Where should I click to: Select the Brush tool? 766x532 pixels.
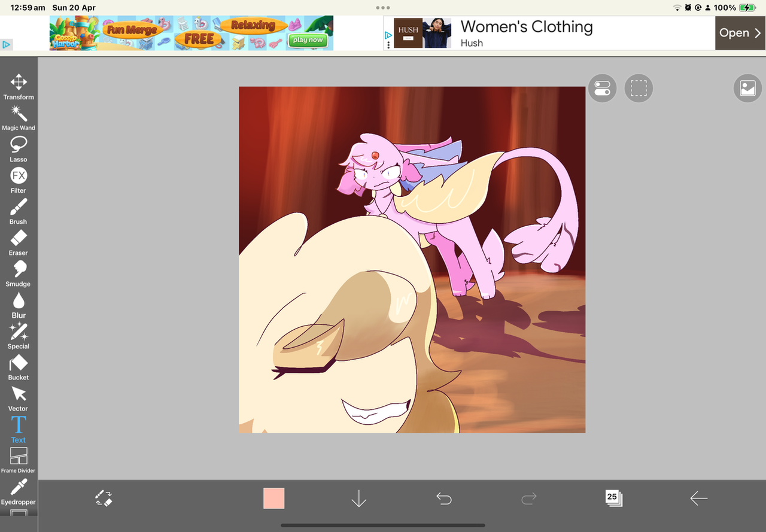[19, 211]
